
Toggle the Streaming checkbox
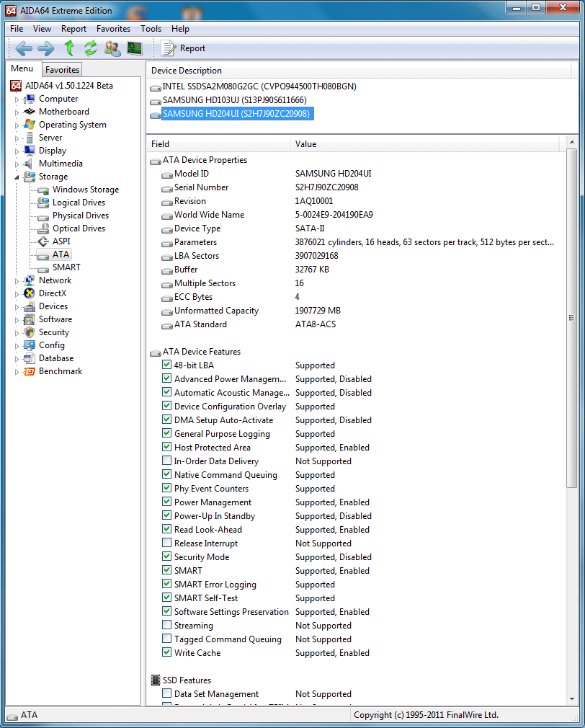pos(167,625)
